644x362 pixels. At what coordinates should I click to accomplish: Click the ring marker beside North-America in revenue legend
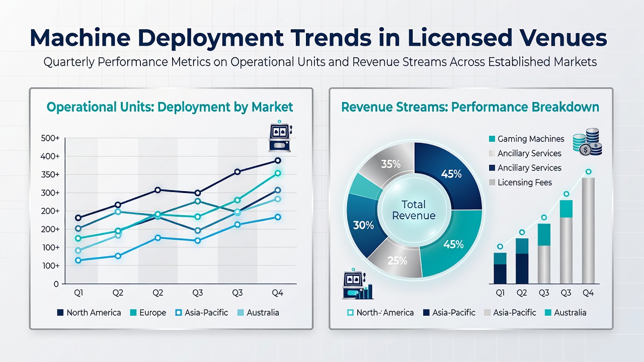coord(350,313)
